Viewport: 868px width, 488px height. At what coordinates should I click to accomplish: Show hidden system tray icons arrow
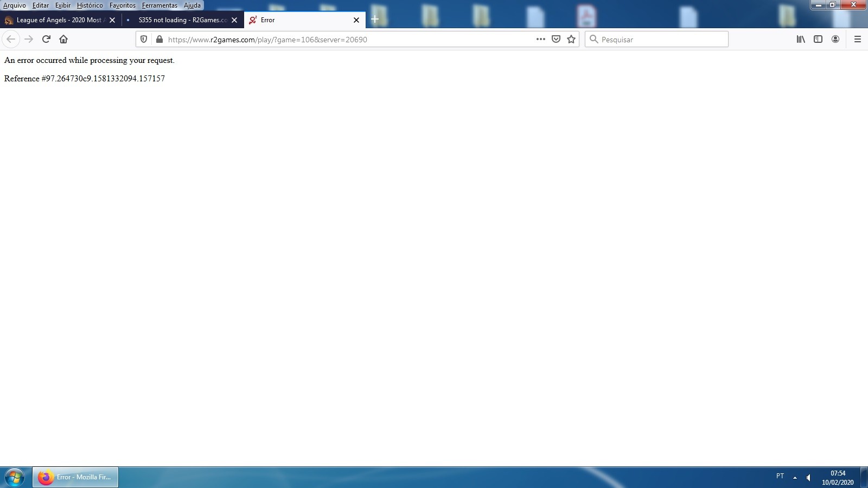(x=795, y=477)
